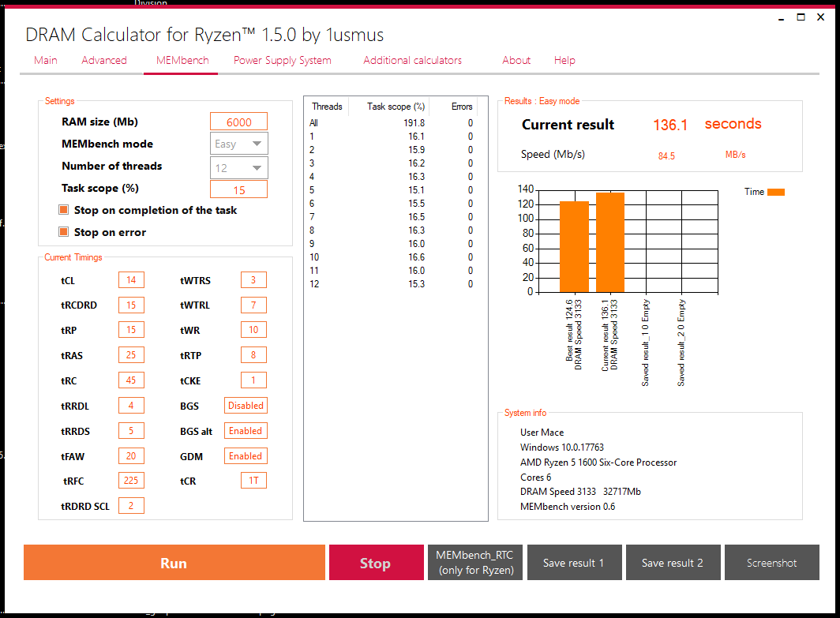Image resolution: width=840 pixels, height=618 pixels.
Task: Open the MEMbench mode dropdown
Action: click(239, 144)
